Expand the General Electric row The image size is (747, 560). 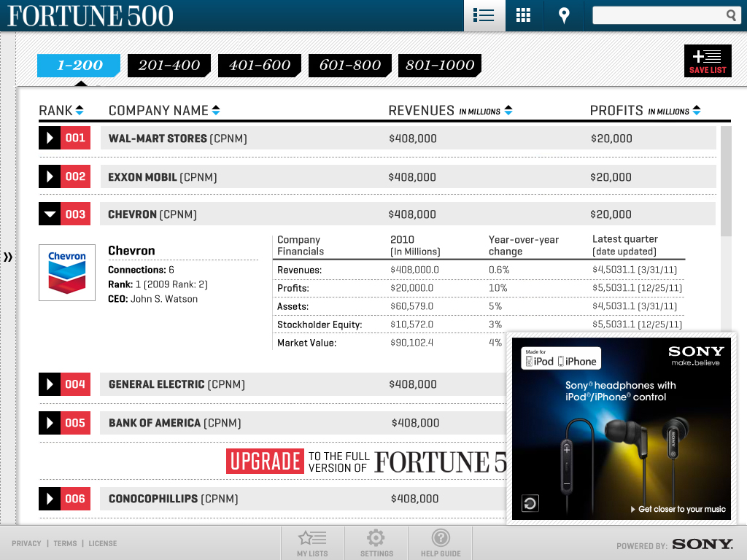pyautogui.click(x=50, y=384)
